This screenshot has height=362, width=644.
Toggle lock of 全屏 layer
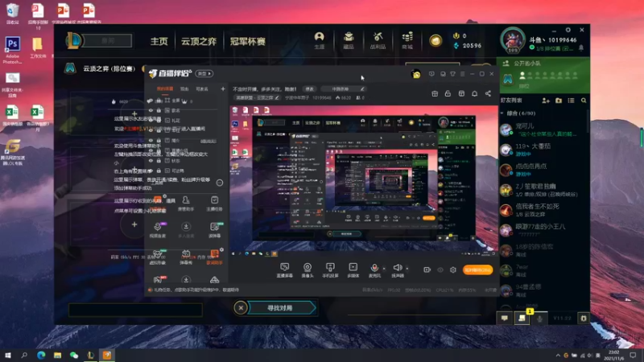point(159,101)
